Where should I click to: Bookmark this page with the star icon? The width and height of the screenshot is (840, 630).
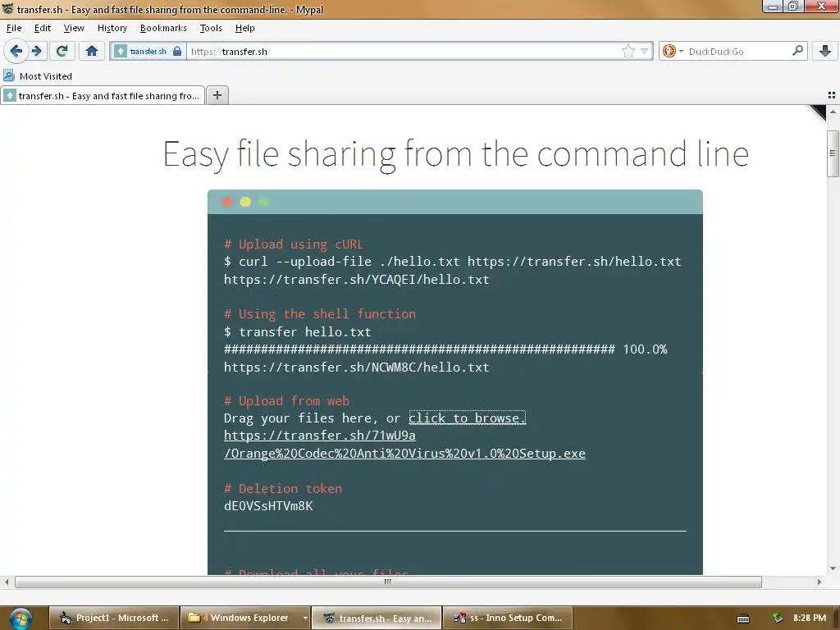coord(628,51)
